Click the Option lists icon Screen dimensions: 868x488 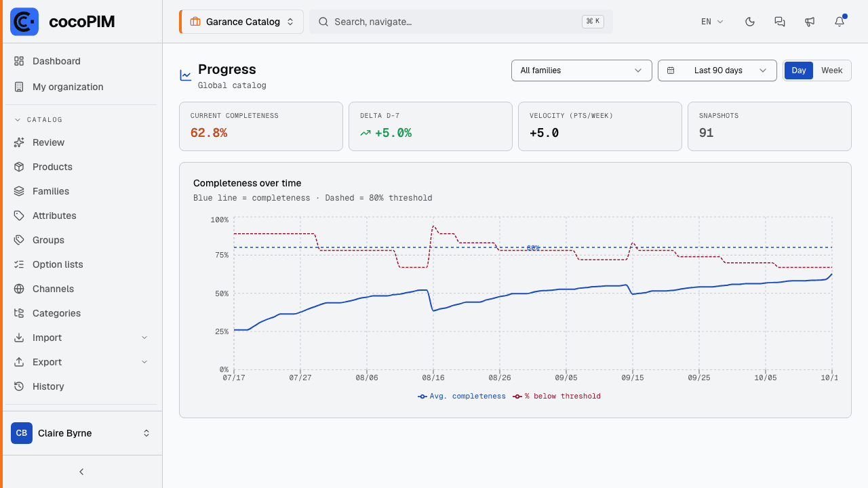(19, 264)
